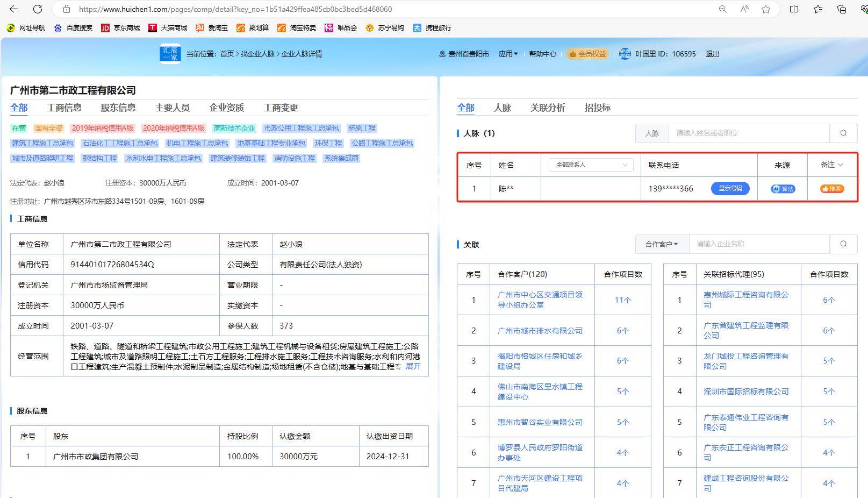Open 网址导航 bookmark
Image resolution: width=868 pixels, height=498 pixels.
pos(26,28)
